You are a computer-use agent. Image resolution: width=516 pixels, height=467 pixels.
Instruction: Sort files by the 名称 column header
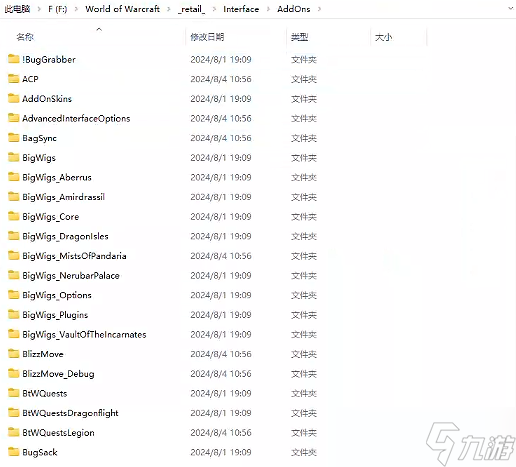click(x=25, y=37)
